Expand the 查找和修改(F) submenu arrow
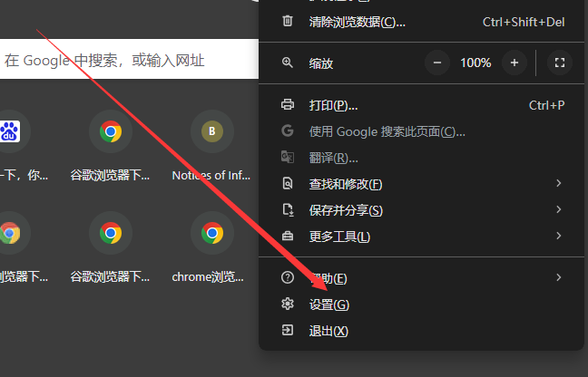 (559, 183)
